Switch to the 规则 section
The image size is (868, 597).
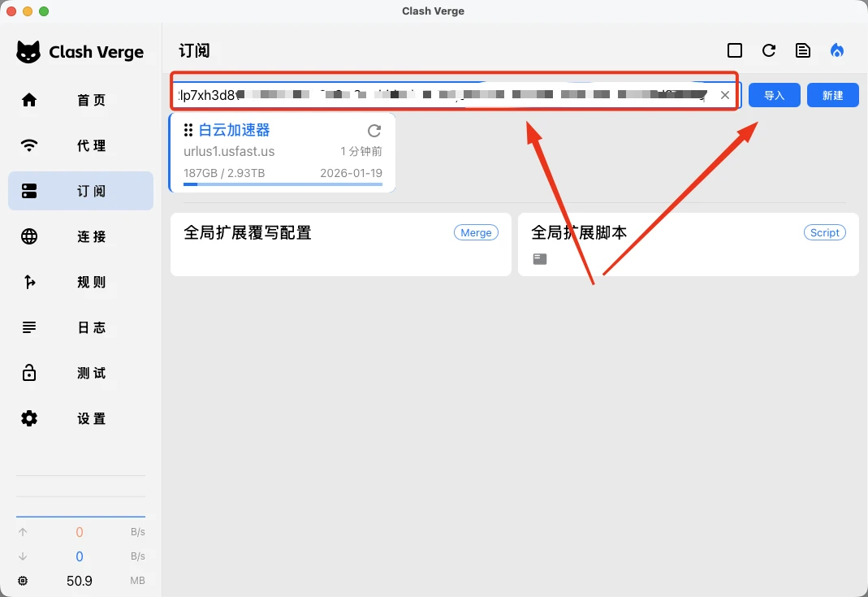[x=80, y=282]
